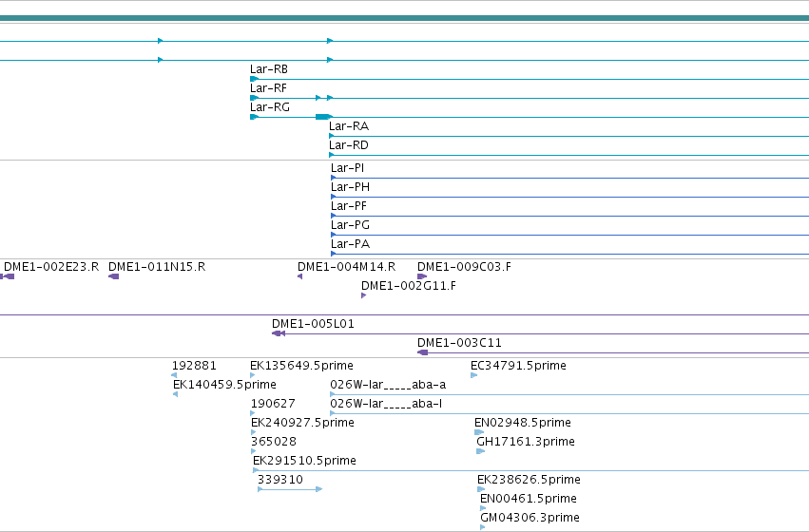Select the Lar-PH protein label
Viewport: 809px width, 532px height.
[351, 187]
